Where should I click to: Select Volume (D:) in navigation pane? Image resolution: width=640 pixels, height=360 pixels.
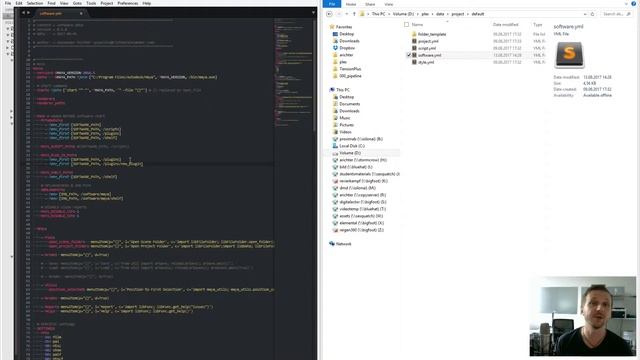pyautogui.click(x=350, y=153)
